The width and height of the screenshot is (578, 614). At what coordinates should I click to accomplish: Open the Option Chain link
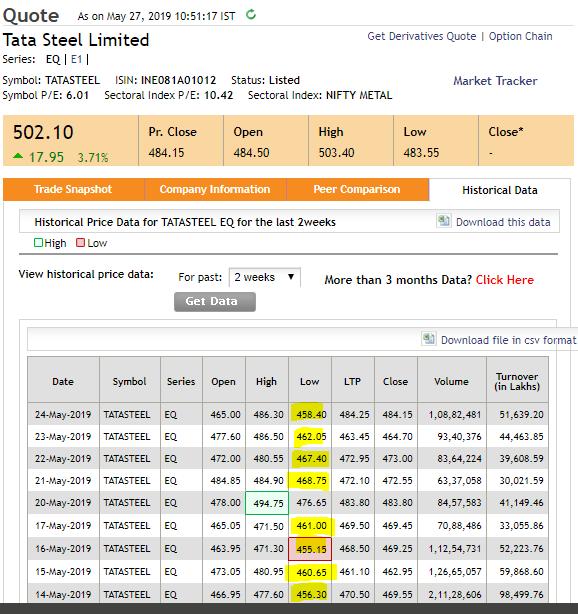pos(520,36)
